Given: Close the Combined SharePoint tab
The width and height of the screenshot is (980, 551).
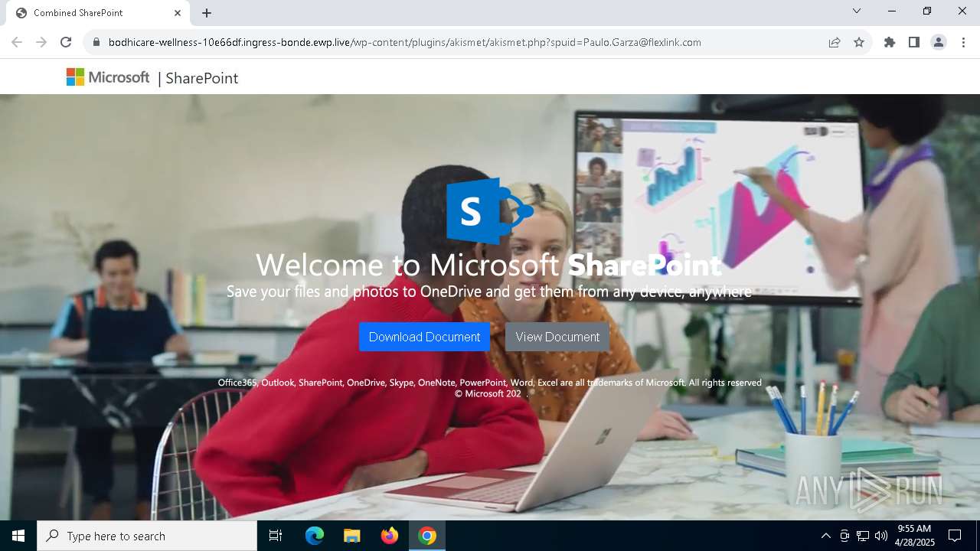Looking at the screenshot, I should point(178,13).
